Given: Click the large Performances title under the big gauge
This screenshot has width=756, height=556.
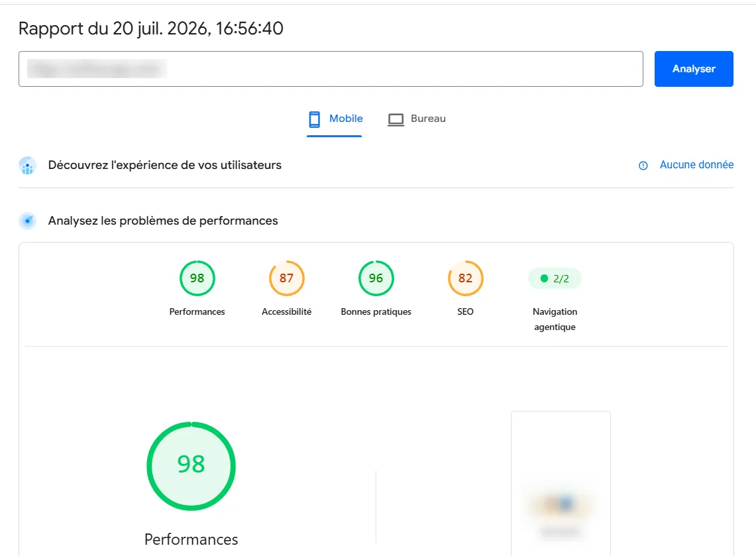Looking at the screenshot, I should tap(191, 539).
